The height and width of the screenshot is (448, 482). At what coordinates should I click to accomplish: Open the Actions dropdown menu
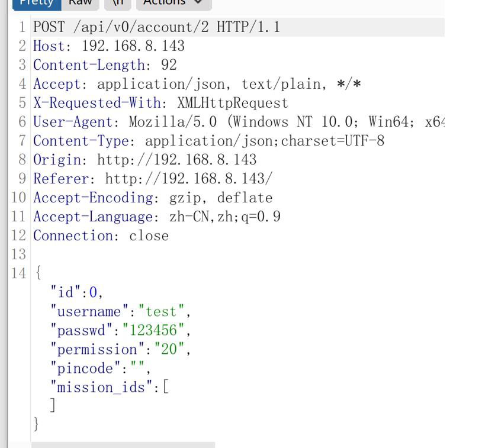click(x=174, y=4)
